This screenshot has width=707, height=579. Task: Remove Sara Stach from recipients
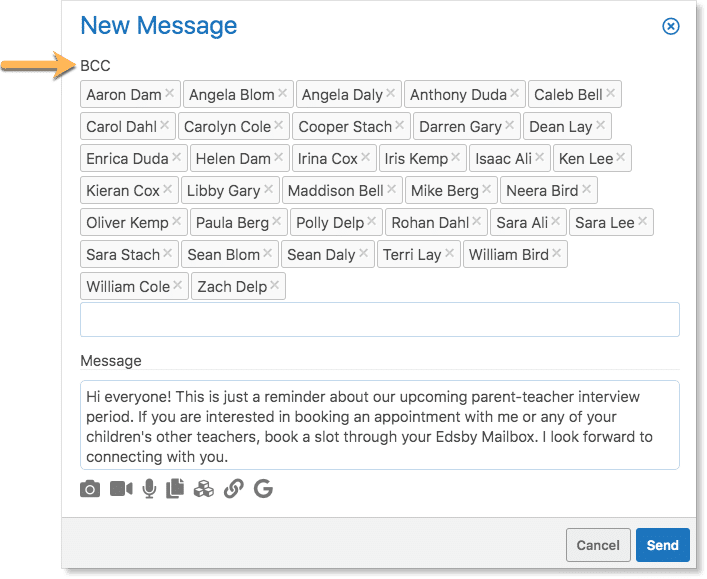pos(167,253)
